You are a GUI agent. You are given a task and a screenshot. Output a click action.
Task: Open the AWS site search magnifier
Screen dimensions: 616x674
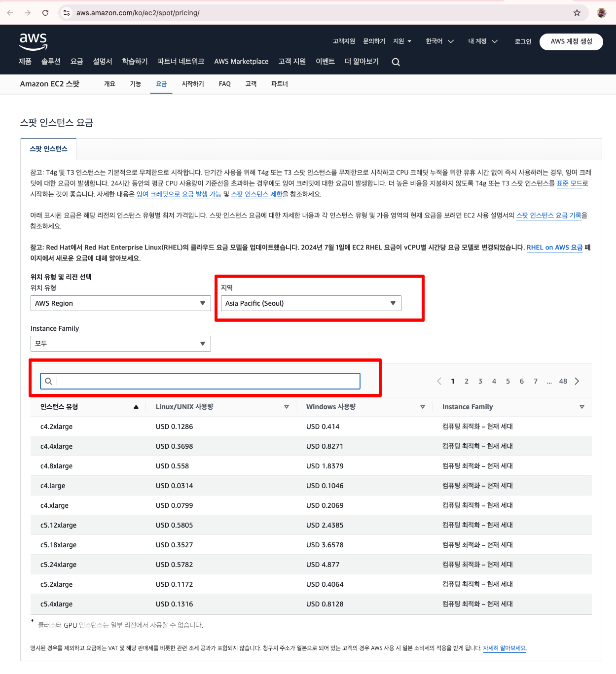pos(396,62)
